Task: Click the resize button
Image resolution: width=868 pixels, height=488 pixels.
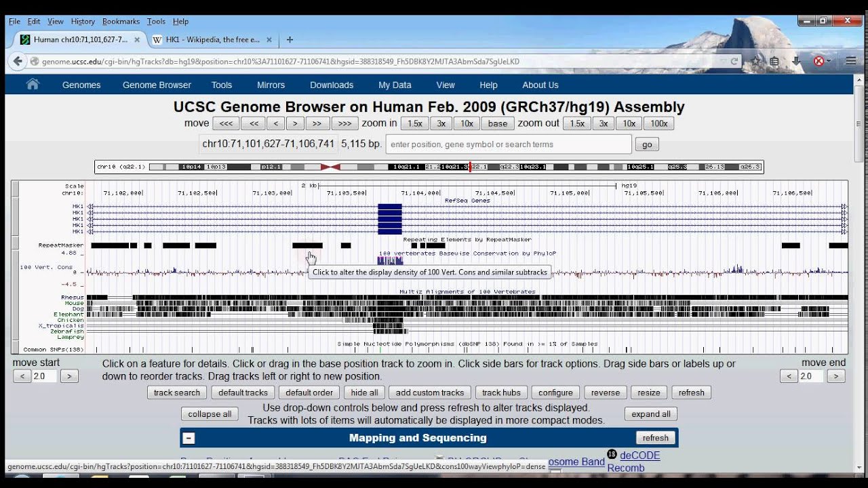Action: tap(649, 392)
